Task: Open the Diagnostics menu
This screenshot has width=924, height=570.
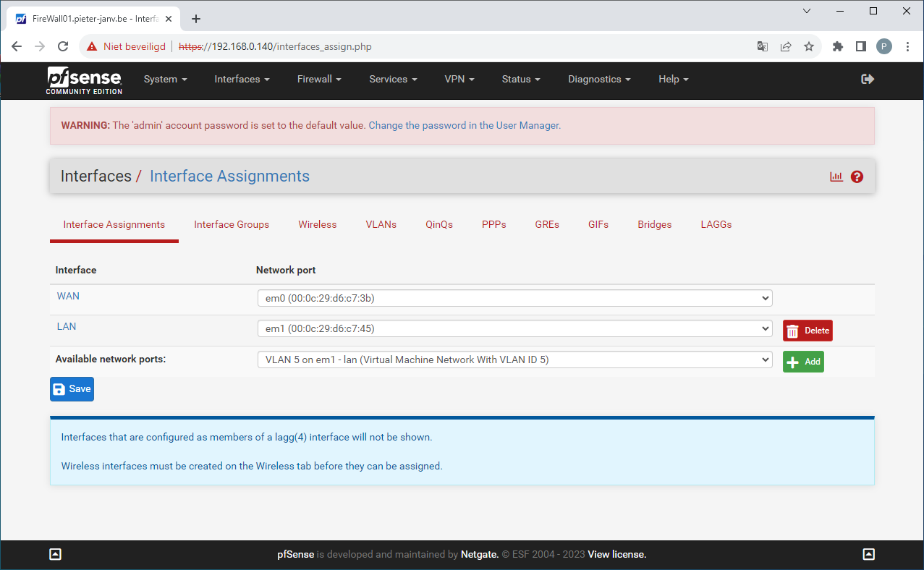Action: click(599, 79)
